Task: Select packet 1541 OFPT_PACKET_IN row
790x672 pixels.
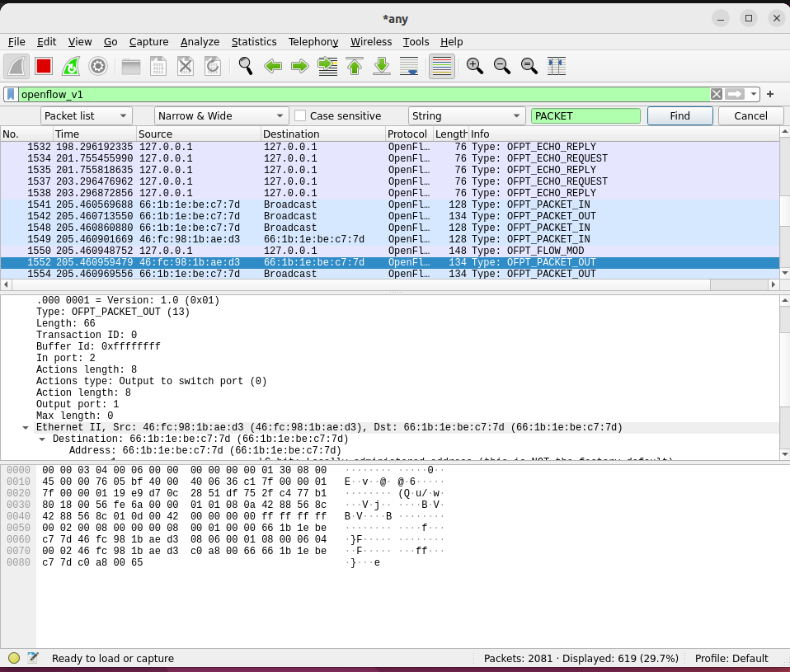Action: point(390,204)
